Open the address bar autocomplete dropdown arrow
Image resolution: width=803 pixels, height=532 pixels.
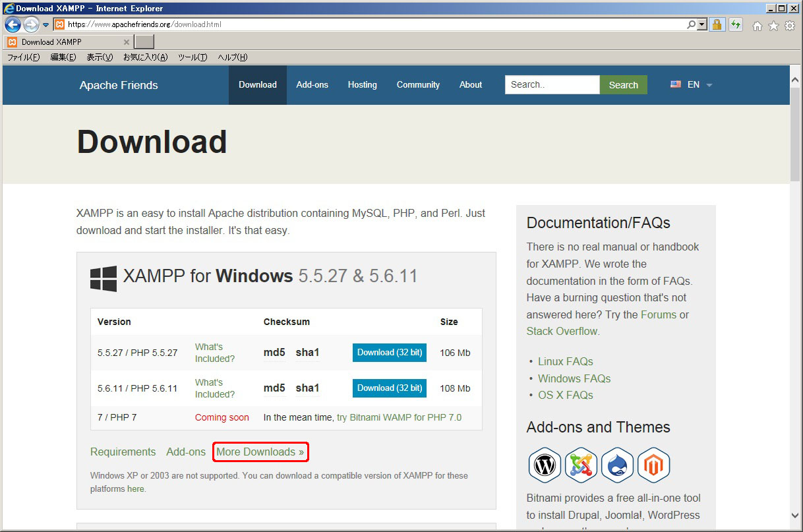[x=702, y=24]
